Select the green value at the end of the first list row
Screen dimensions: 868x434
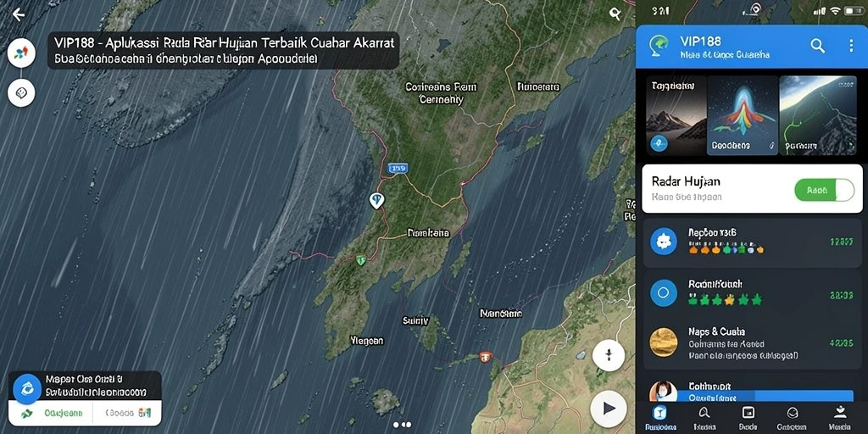point(842,242)
